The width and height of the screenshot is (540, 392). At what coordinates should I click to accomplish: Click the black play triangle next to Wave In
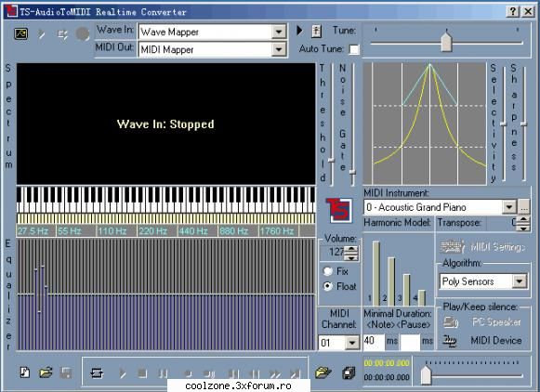coord(299,31)
